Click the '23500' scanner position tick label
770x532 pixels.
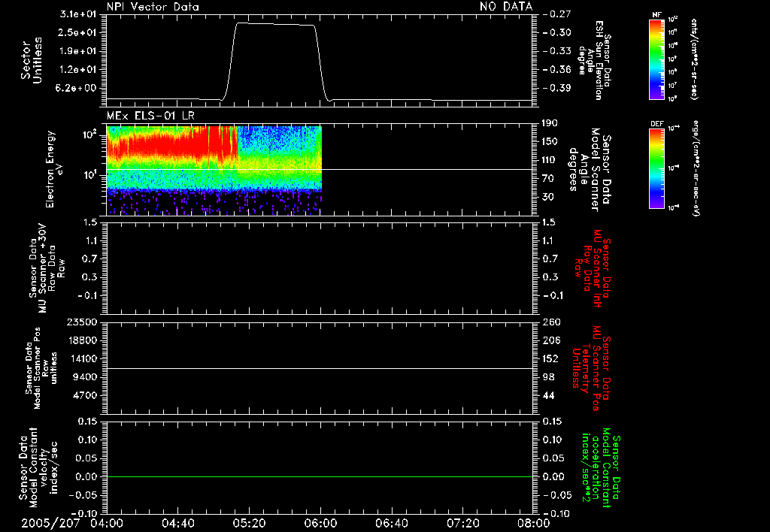coord(82,322)
